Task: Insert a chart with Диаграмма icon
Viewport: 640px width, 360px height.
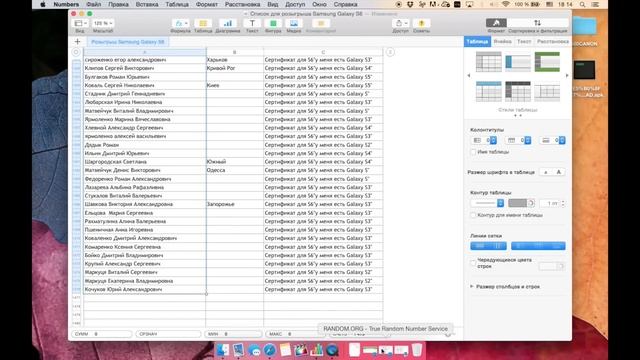Action: 228,24
